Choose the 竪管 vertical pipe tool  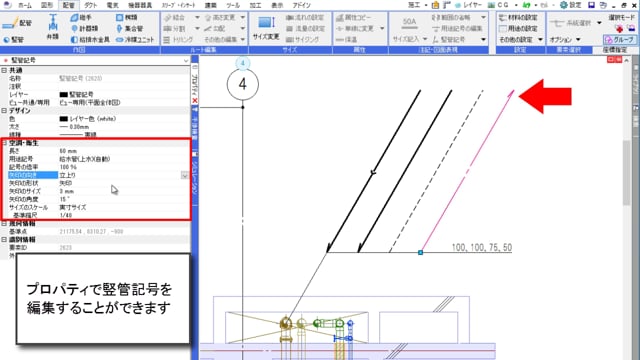13,40
